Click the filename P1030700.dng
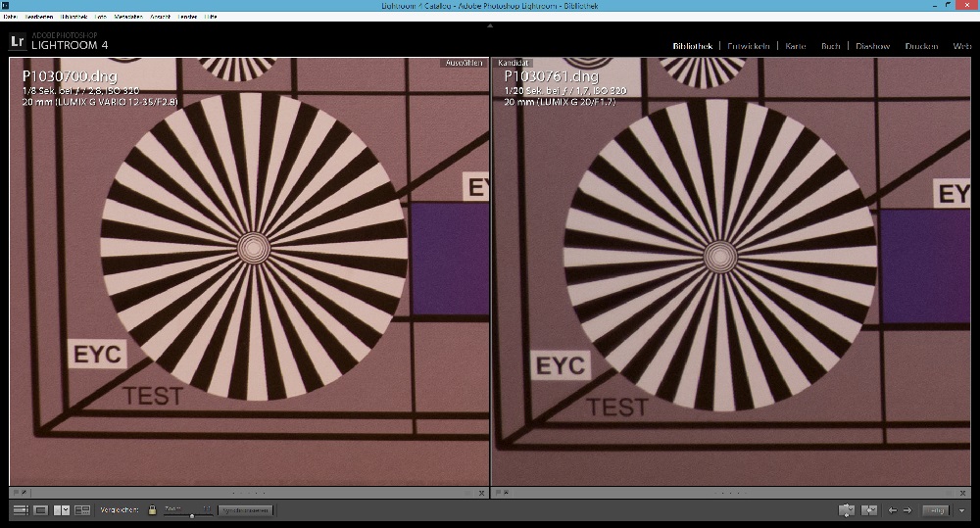The height and width of the screenshot is (528, 980). click(70, 76)
